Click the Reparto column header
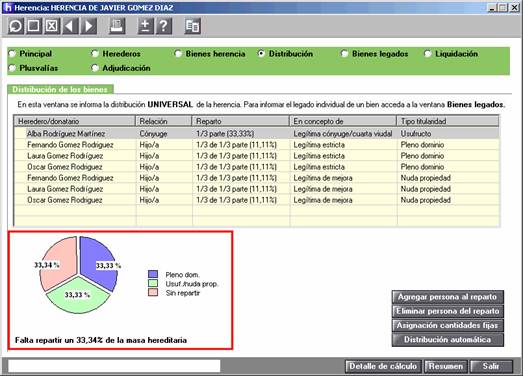523x376 pixels. click(240, 121)
